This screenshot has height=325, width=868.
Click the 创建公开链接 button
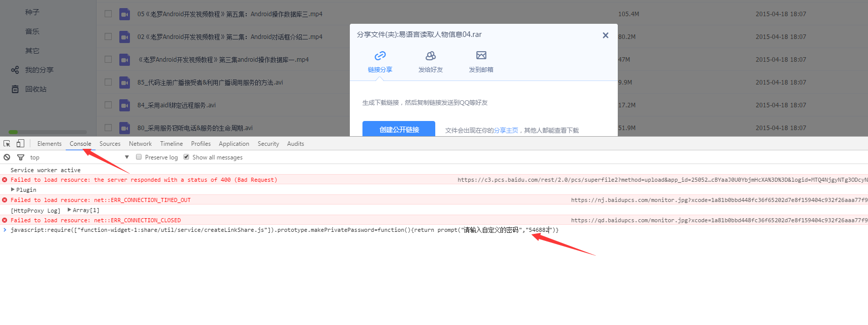click(x=399, y=129)
